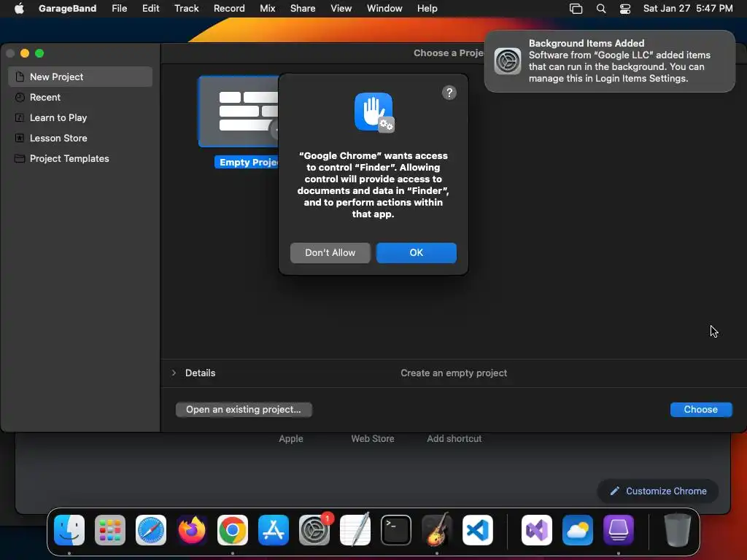This screenshot has height=560, width=747.
Task: Open Google Chrome from the Dock
Action: point(233,530)
